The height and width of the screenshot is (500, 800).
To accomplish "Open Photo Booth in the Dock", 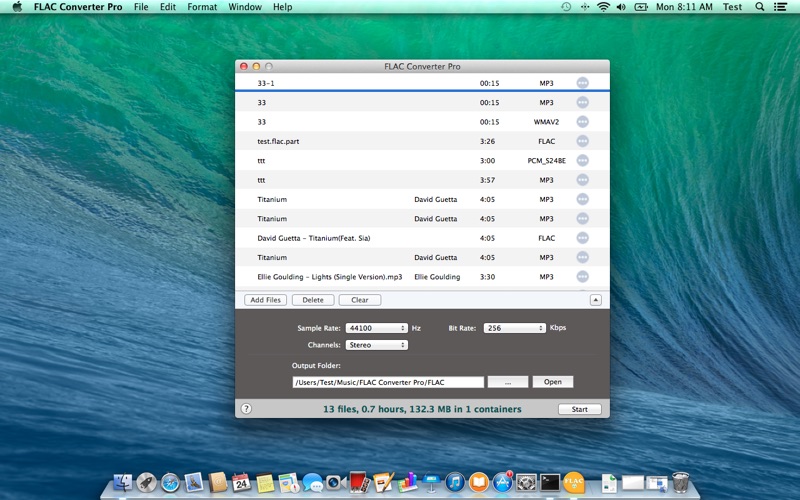I will click(x=359, y=482).
